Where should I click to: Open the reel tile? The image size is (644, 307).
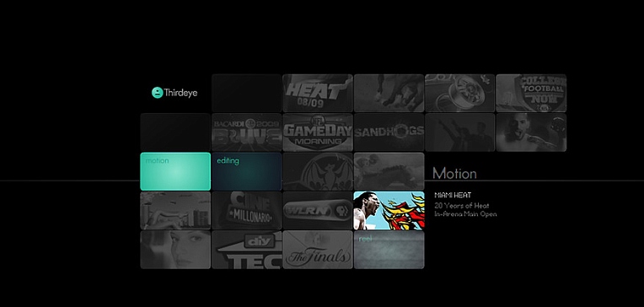(x=389, y=250)
